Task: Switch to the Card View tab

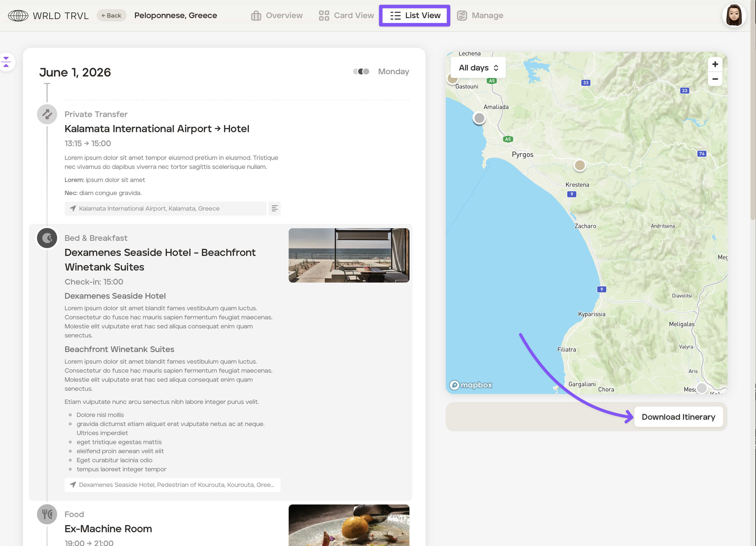Action: 346,16
